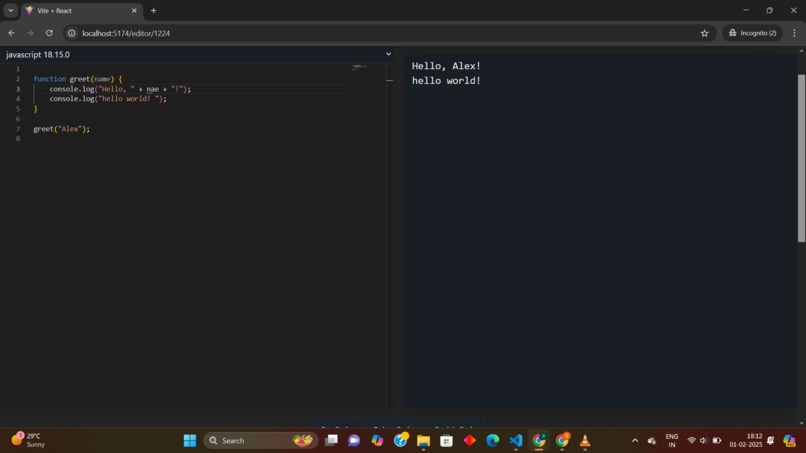View site information for localhost
Image resolution: width=806 pixels, height=453 pixels.
72,33
